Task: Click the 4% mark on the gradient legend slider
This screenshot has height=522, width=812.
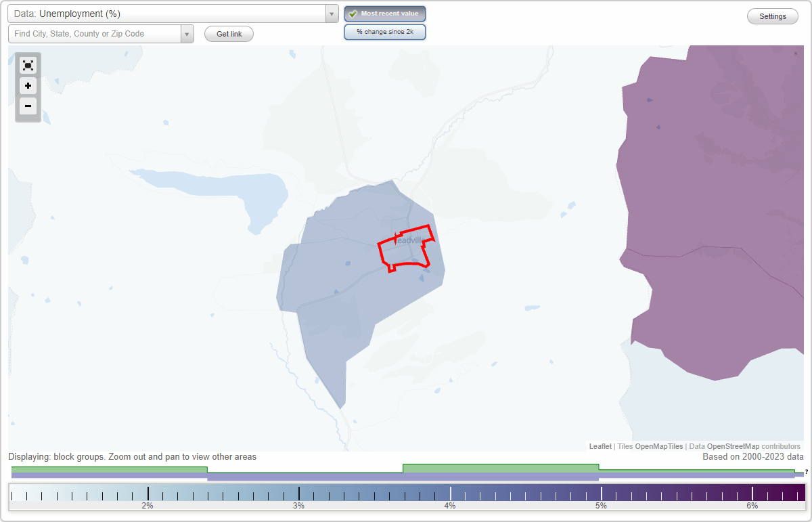Action: click(x=449, y=494)
